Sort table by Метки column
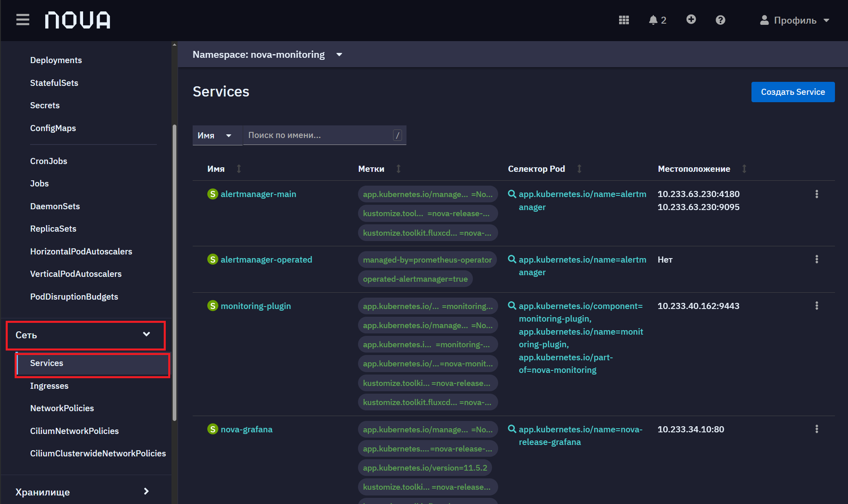 (x=379, y=169)
